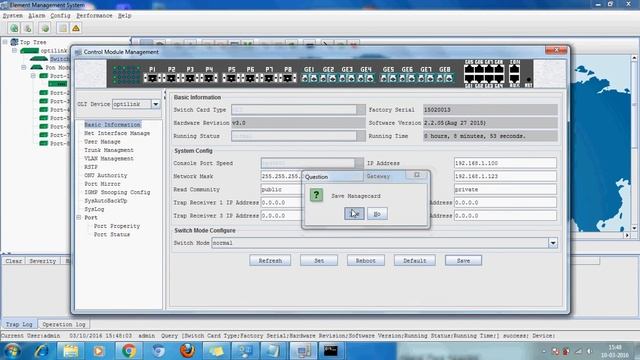Click the IP Address field 192.168.1.100
This screenshot has width=640, height=360.
click(x=505, y=163)
